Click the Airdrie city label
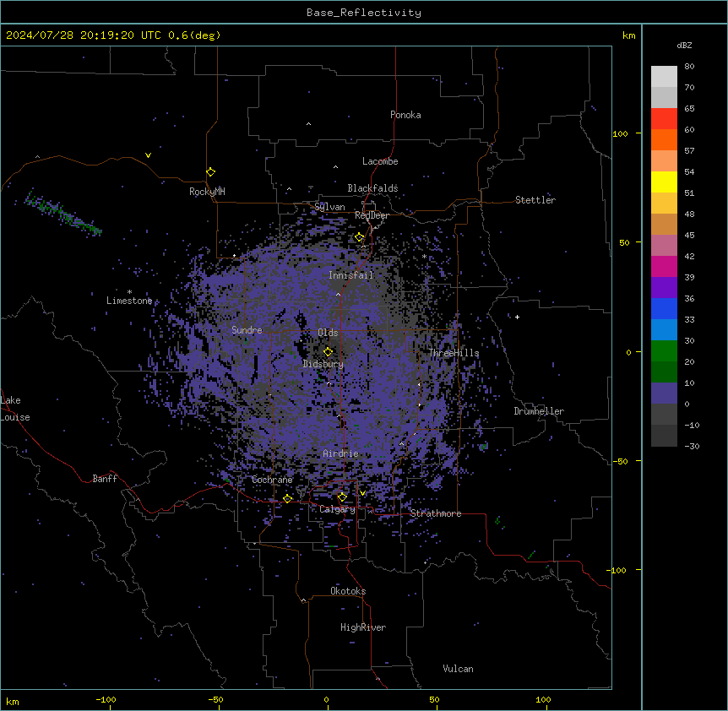This screenshot has width=728, height=711. (340, 453)
